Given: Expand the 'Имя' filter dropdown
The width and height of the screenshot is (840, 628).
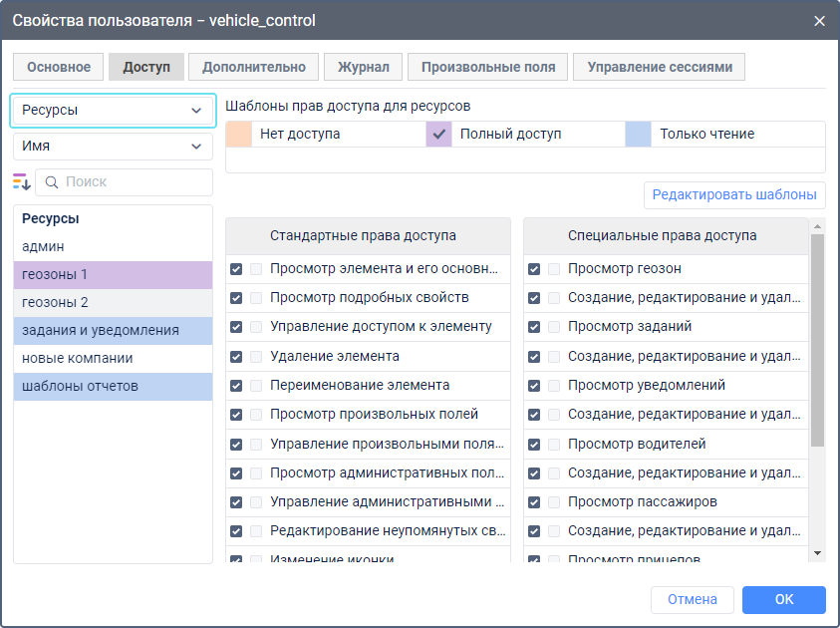Looking at the screenshot, I should click(113, 147).
